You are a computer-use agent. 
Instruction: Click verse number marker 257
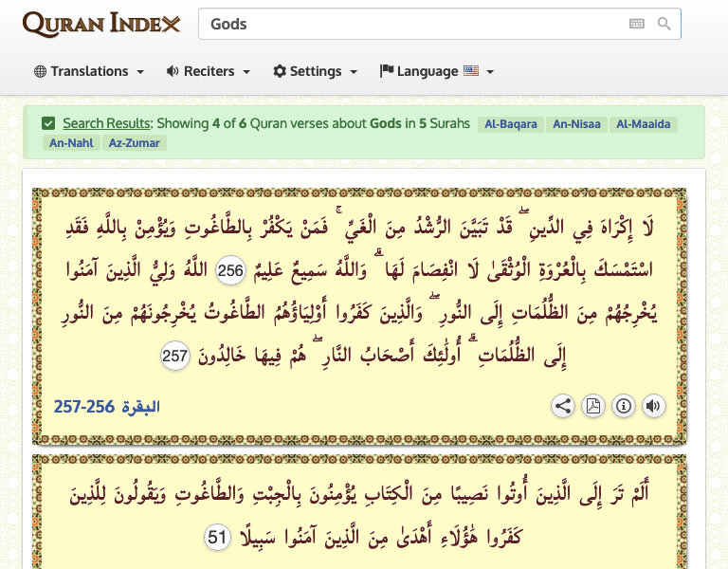(175, 356)
